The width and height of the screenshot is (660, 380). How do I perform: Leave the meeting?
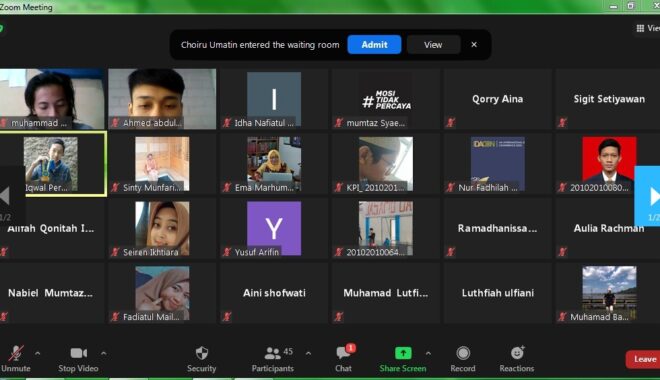[x=643, y=359]
